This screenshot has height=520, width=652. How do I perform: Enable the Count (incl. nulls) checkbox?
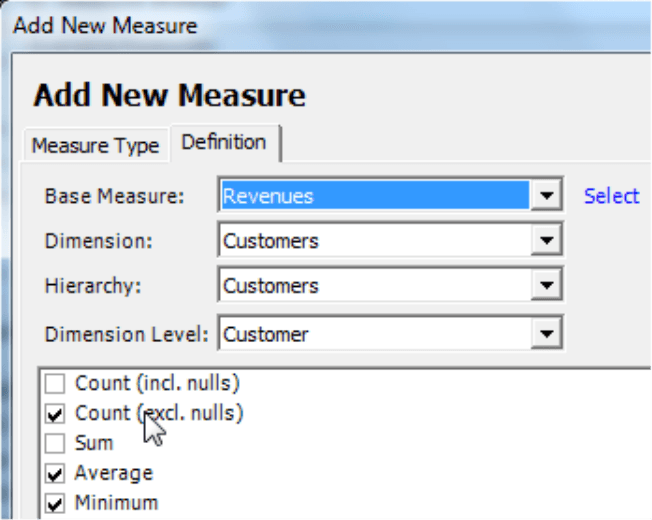[x=55, y=383]
